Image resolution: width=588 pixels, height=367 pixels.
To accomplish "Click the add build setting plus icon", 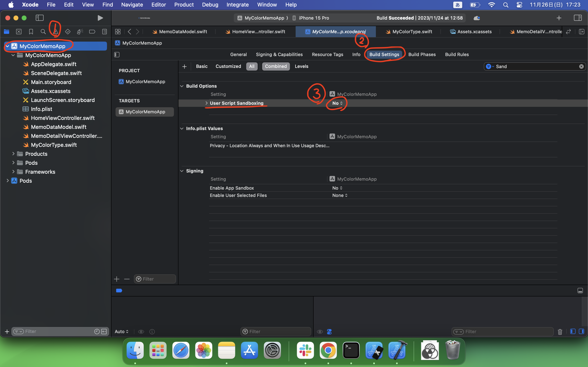I will pos(184,66).
